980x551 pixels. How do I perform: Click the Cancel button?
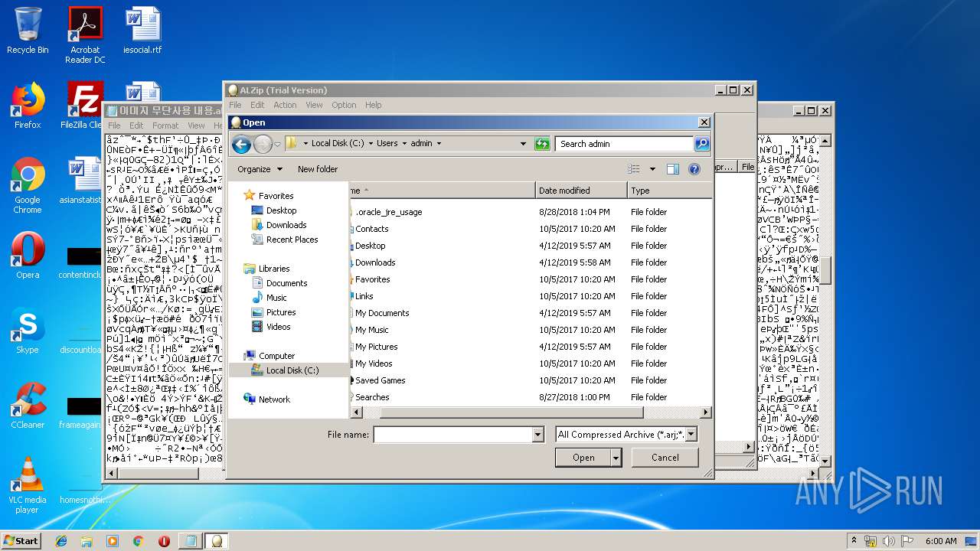tap(665, 458)
